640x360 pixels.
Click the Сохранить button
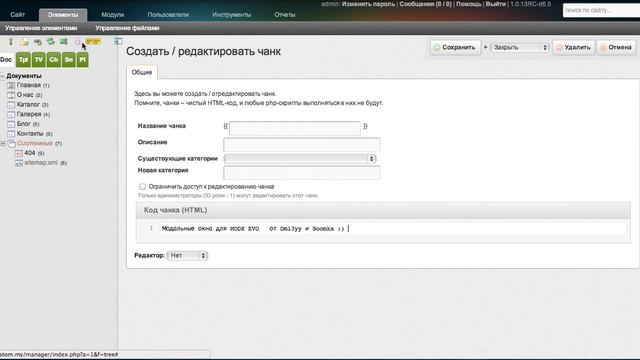click(x=456, y=47)
